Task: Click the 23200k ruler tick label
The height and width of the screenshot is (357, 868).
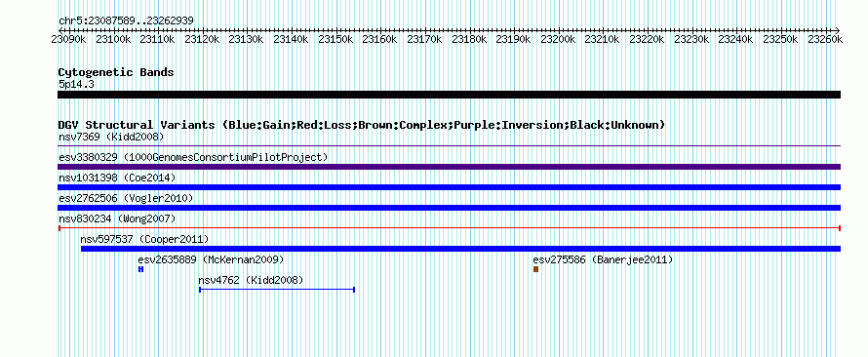Action: (x=558, y=39)
